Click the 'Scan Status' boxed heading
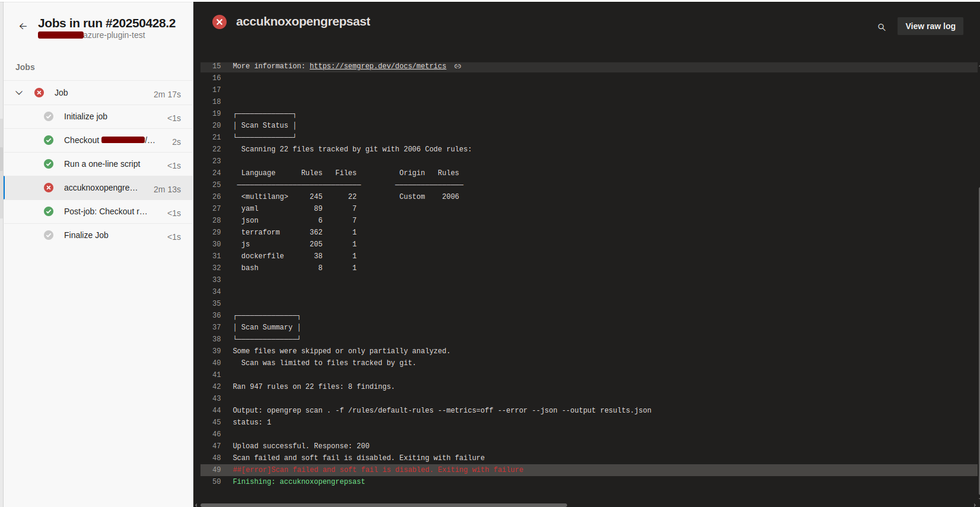The width and height of the screenshot is (980, 507). [x=265, y=125]
